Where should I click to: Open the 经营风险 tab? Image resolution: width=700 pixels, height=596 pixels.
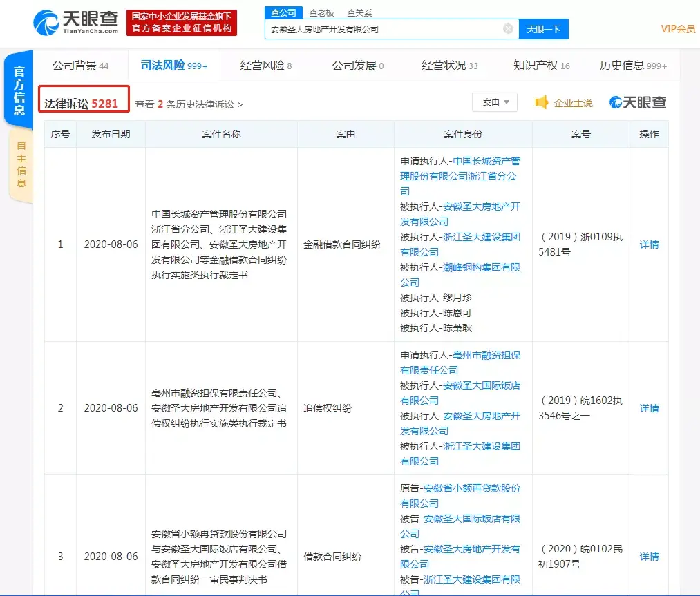(265, 66)
